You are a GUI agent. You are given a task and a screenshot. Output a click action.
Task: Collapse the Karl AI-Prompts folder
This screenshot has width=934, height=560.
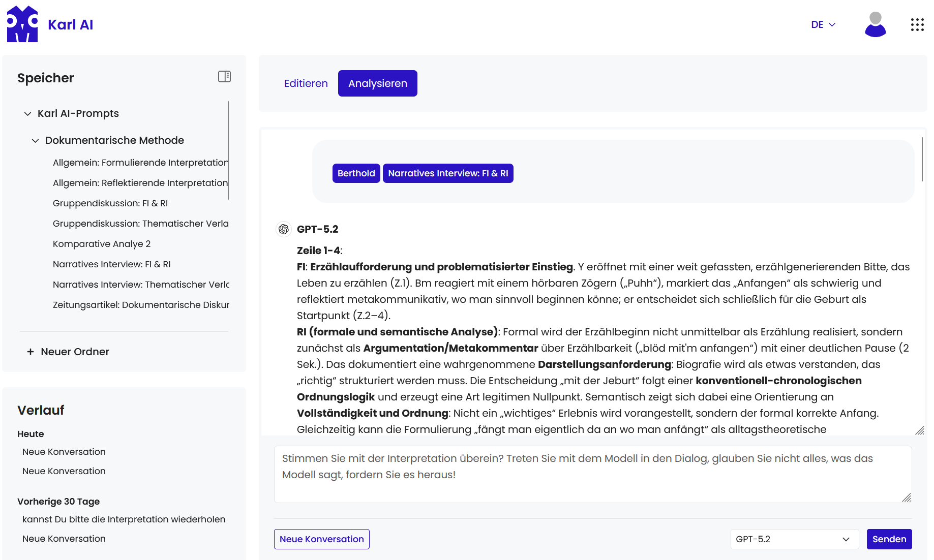click(x=28, y=114)
